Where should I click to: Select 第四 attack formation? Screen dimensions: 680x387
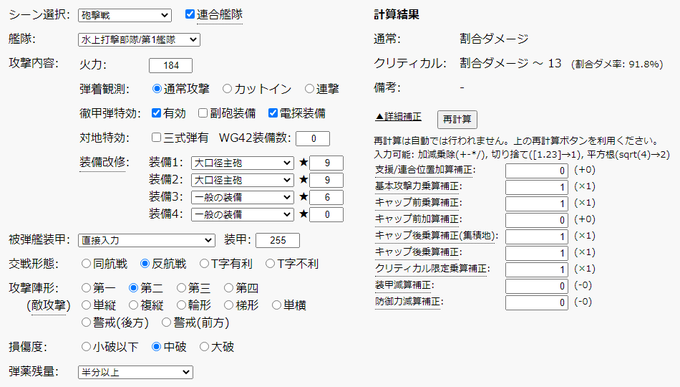click(x=229, y=288)
